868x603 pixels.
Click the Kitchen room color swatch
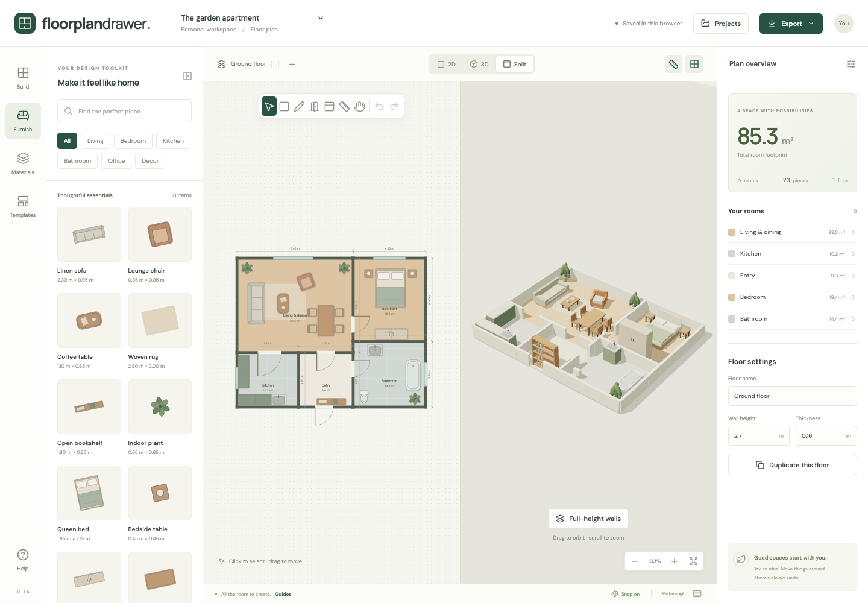coord(732,254)
